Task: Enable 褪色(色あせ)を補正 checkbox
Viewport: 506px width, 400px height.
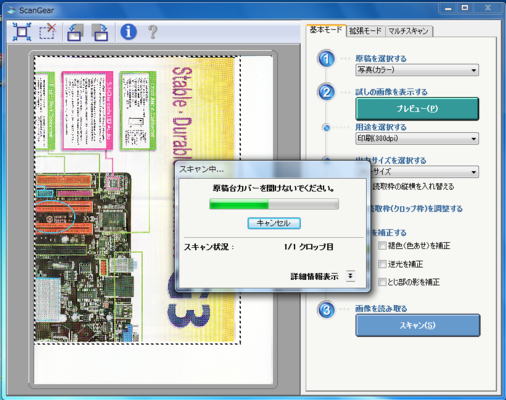Action: 382,246
